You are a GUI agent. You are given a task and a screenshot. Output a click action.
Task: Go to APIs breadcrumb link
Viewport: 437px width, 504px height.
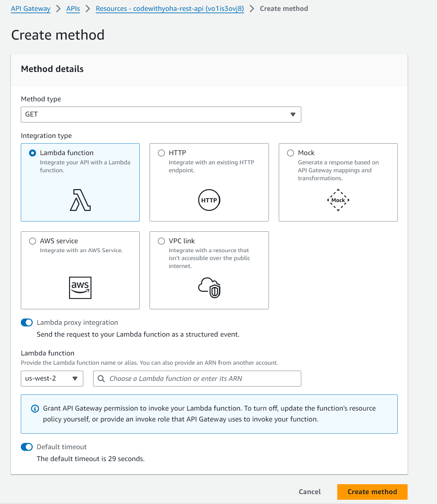pos(73,9)
